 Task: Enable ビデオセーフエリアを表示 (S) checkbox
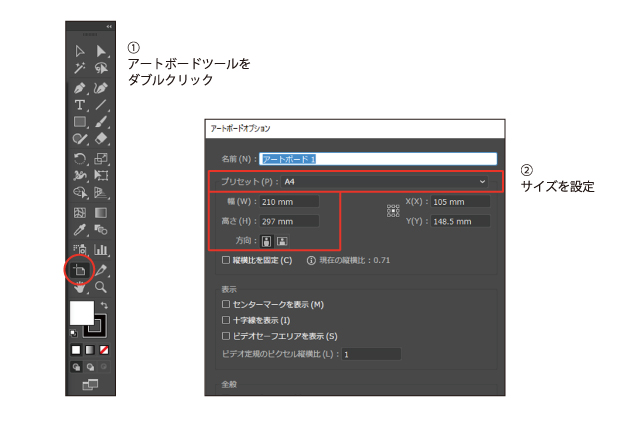pyautogui.click(x=226, y=336)
